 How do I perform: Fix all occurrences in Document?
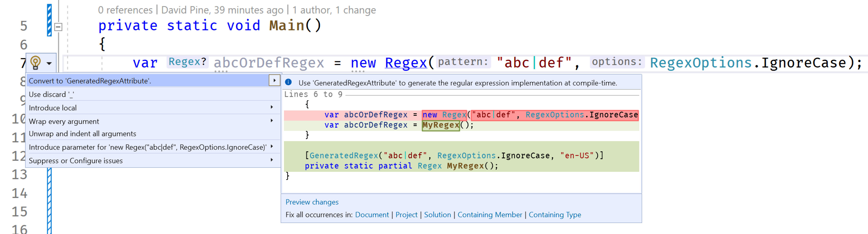(x=372, y=215)
